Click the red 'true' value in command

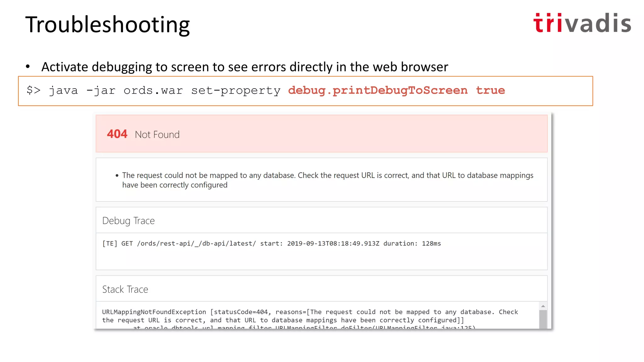pyautogui.click(x=490, y=90)
